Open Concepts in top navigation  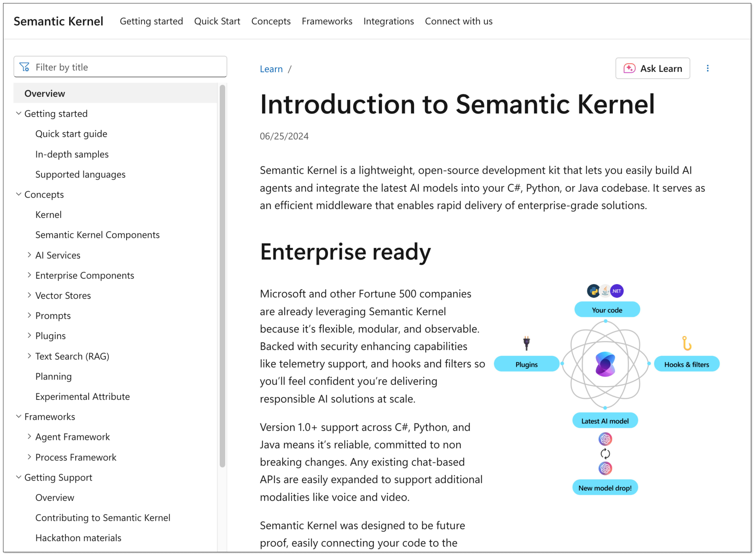tap(271, 21)
